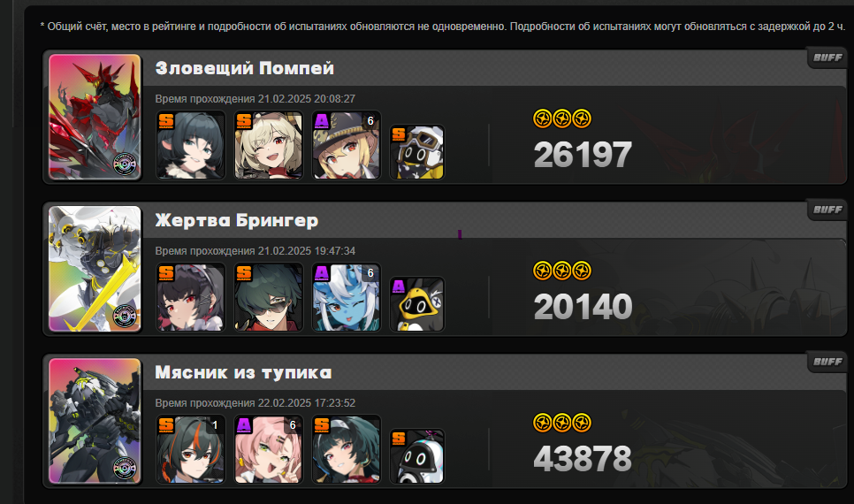The image size is (854, 504).
Task: Select dark-haired S-rank agent in Помпей team
Action: click(191, 145)
